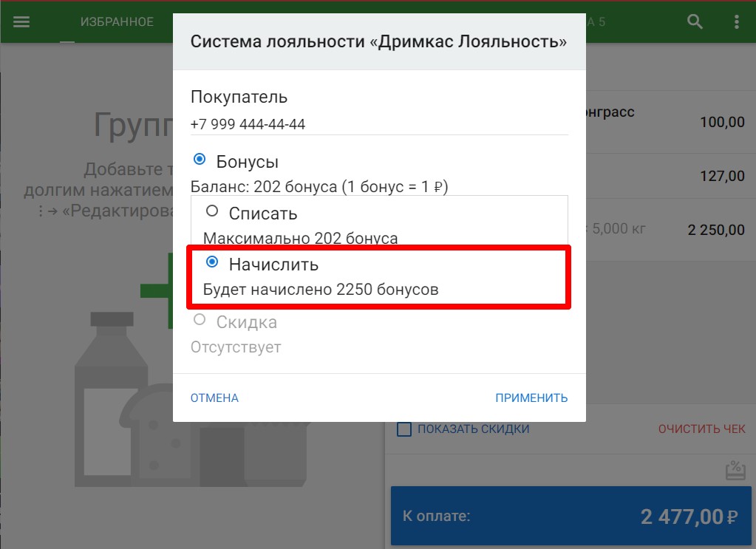This screenshot has height=549, width=756.
Task: Click the 100,00 price in receipt
Action: 722,122
